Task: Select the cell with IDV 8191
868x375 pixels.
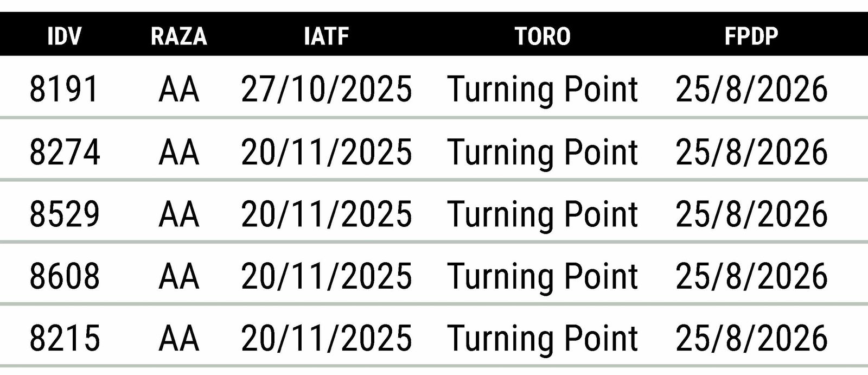Action: click(64, 89)
